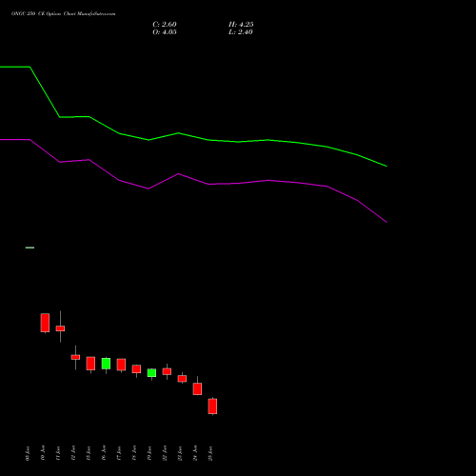Viewport: 476px width, 476px height.
Task: Select the 10 Jan date label
Action: pos(43,453)
